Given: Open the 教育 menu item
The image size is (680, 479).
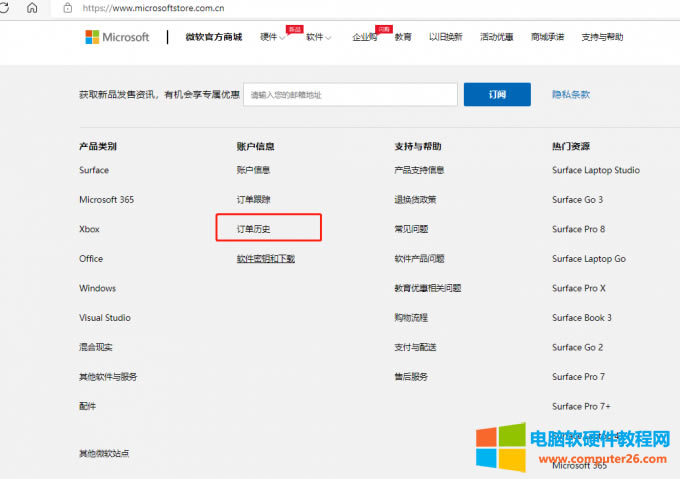Looking at the screenshot, I should pyautogui.click(x=403, y=37).
